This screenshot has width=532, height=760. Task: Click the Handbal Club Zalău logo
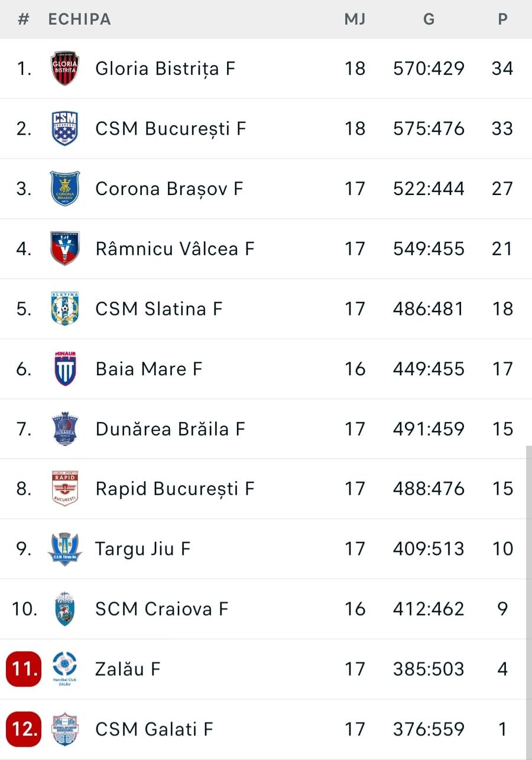tap(65, 668)
